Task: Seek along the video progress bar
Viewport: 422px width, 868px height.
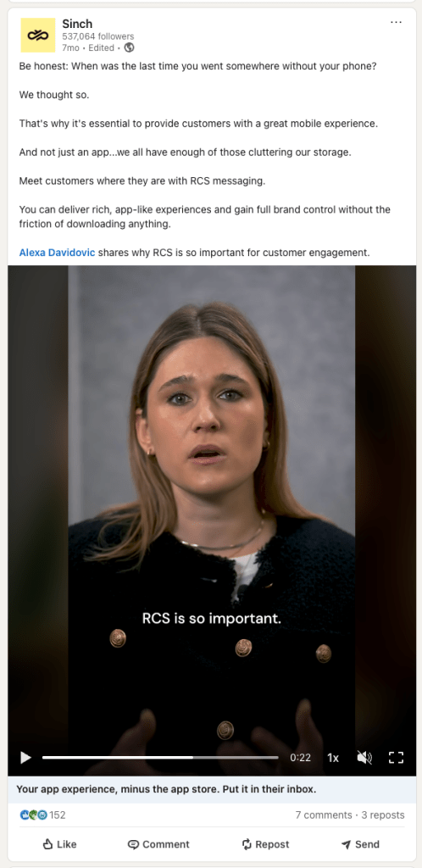Action: point(160,757)
